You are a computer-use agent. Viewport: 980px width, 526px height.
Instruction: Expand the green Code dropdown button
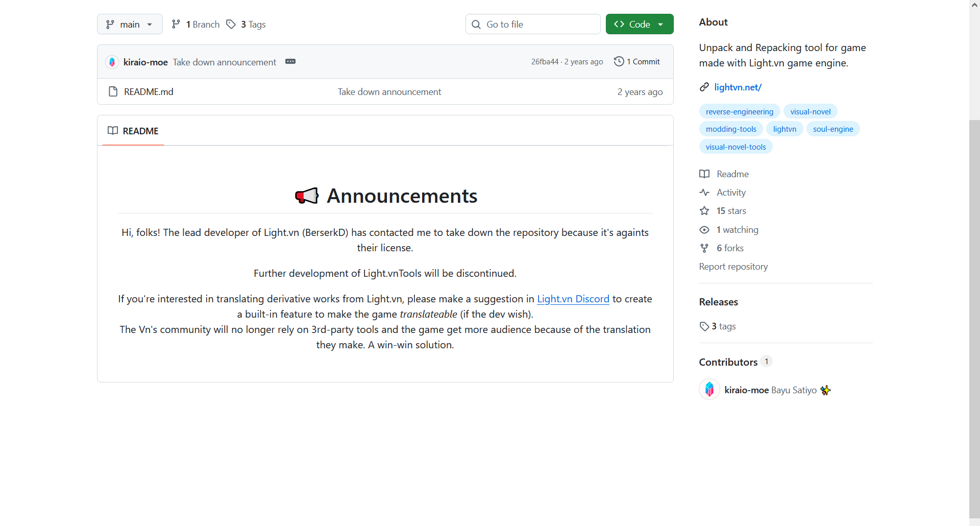pos(640,24)
